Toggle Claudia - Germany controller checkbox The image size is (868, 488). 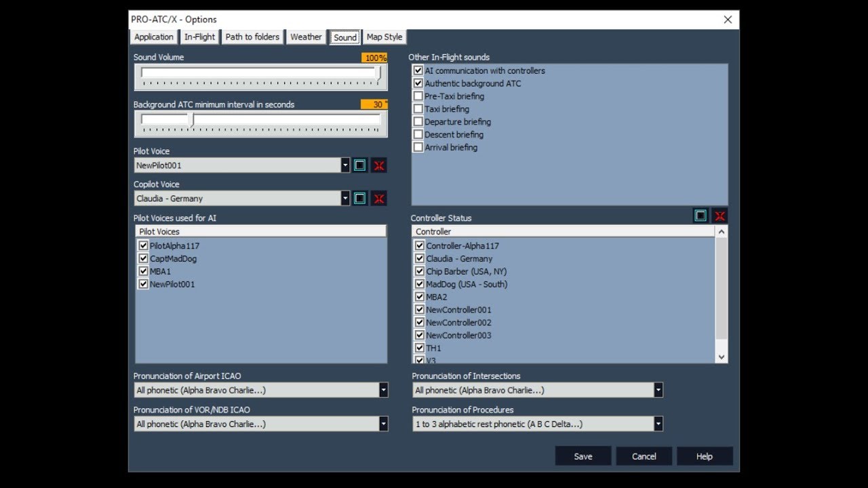[x=420, y=259]
